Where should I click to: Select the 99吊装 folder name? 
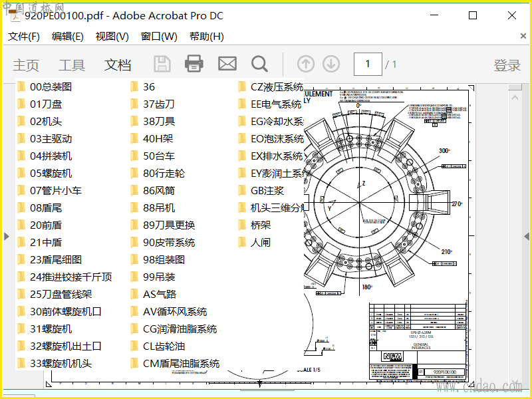pyautogui.click(x=159, y=277)
